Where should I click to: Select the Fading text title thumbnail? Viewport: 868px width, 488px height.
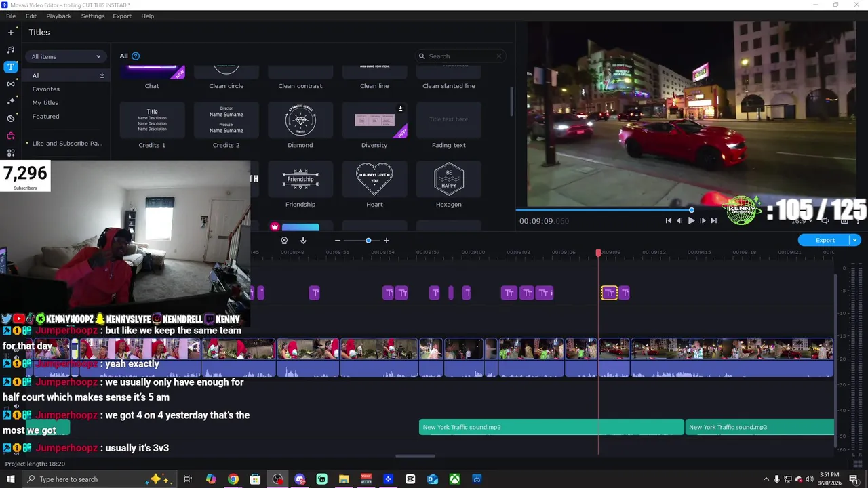449,120
